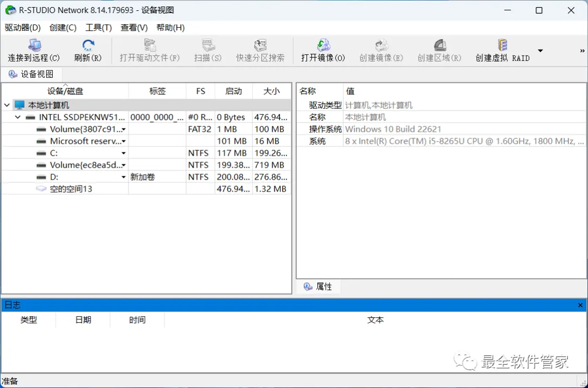The height and width of the screenshot is (388, 588).
Task: Click the 驱动类型 property row
Action: (442, 106)
